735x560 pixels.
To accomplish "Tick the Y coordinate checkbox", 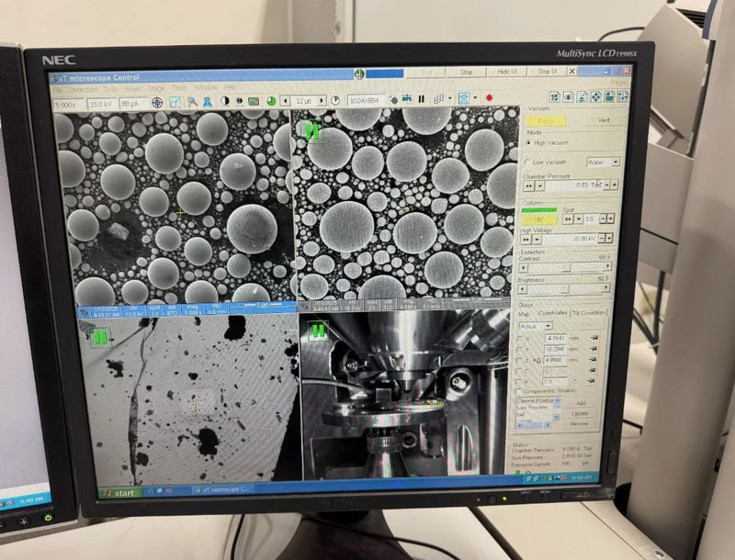I will pyautogui.click(x=519, y=349).
